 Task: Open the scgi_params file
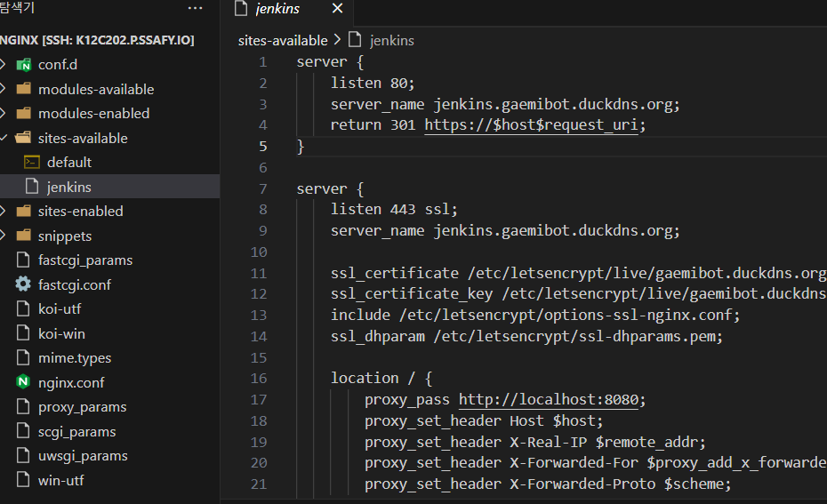pyautogui.click(x=77, y=431)
